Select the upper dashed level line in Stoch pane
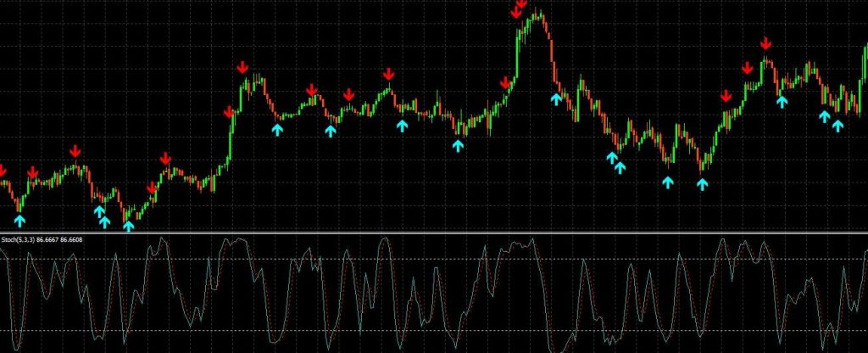Screen dimensions: 868x353 click(434, 257)
